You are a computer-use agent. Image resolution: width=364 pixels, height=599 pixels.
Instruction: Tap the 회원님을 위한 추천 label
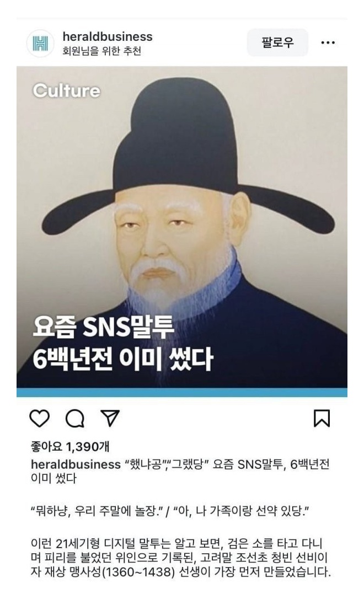point(101,51)
